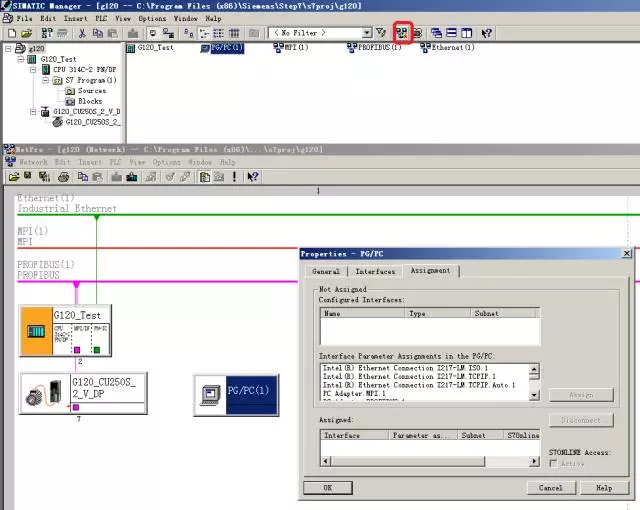The width and height of the screenshot is (640, 510).
Task: Click the New project toolbar icon
Action: click(11, 33)
